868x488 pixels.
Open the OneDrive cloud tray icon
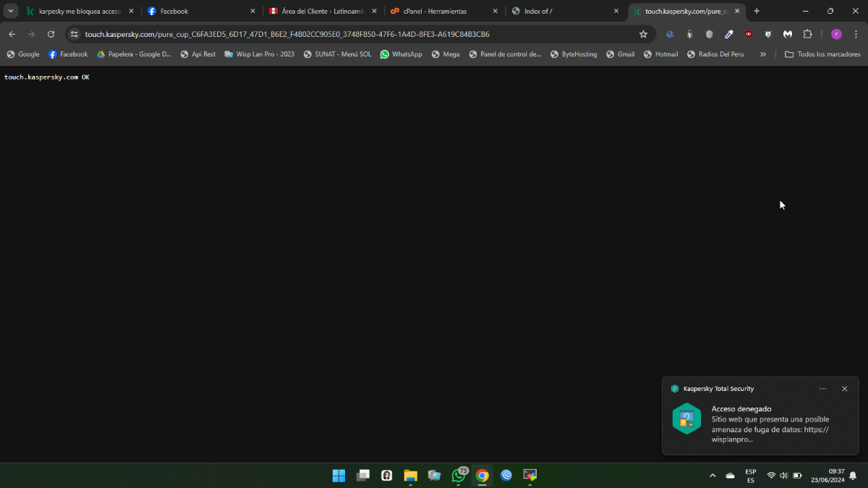731,476
